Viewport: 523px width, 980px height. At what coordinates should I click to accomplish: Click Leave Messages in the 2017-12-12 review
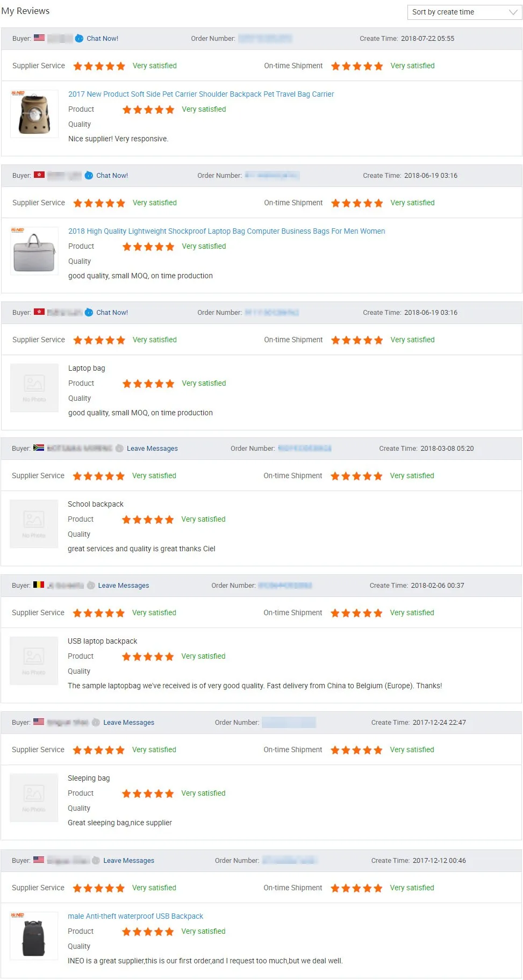[129, 860]
